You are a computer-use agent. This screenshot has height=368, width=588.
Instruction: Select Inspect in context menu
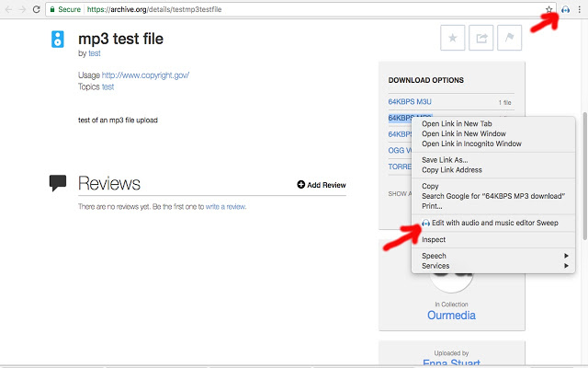click(493, 239)
